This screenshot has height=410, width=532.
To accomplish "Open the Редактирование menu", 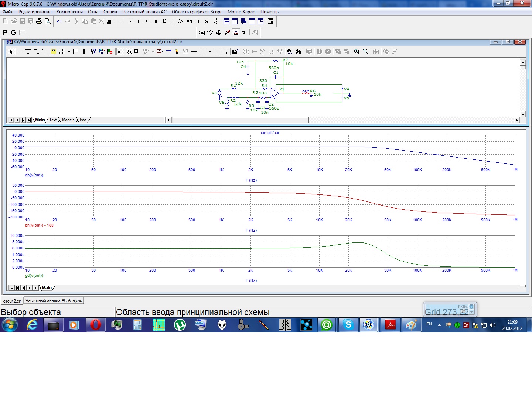I will (35, 12).
